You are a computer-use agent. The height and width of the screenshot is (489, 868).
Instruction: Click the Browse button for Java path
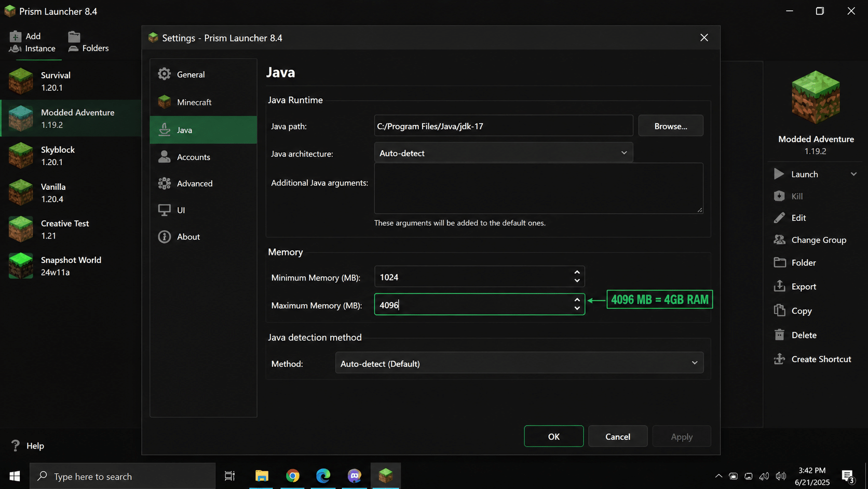pyautogui.click(x=671, y=126)
